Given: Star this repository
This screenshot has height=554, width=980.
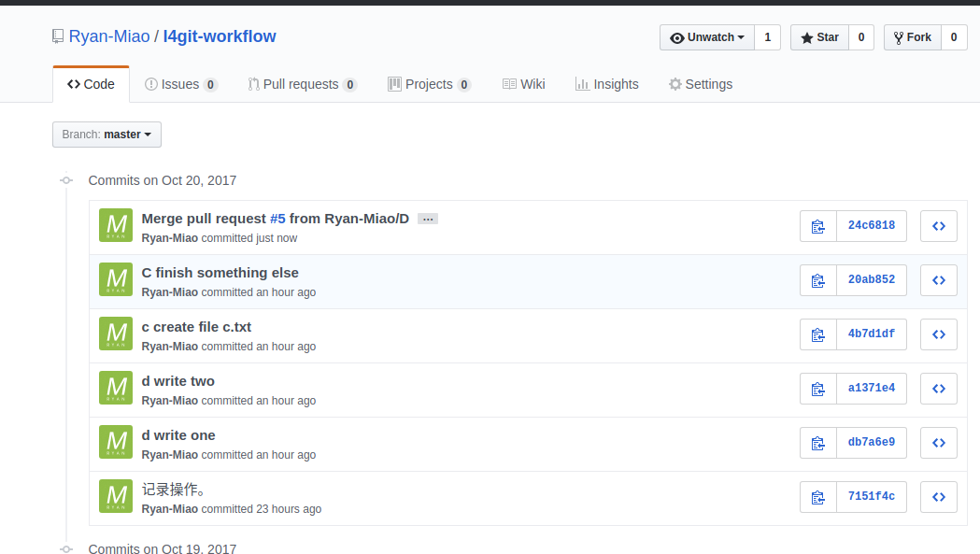Looking at the screenshot, I should tap(819, 37).
